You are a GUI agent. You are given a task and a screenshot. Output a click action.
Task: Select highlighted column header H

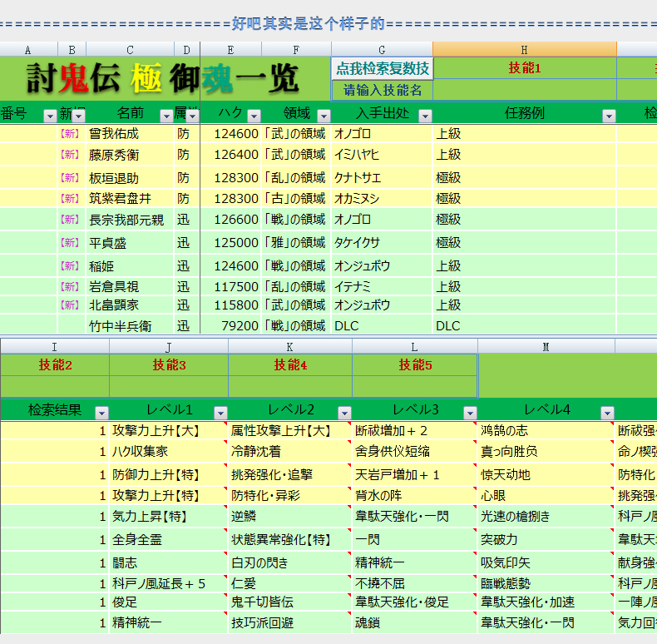[525, 50]
